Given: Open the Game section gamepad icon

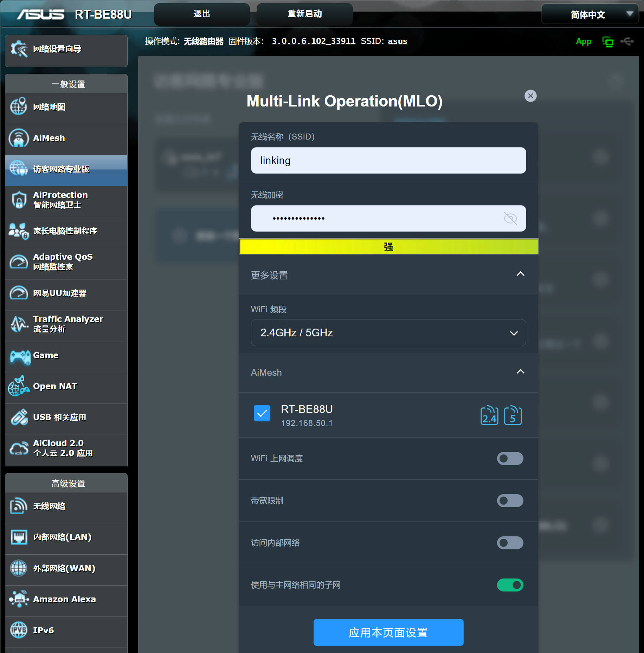Looking at the screenshot, I should click(20, 356).
